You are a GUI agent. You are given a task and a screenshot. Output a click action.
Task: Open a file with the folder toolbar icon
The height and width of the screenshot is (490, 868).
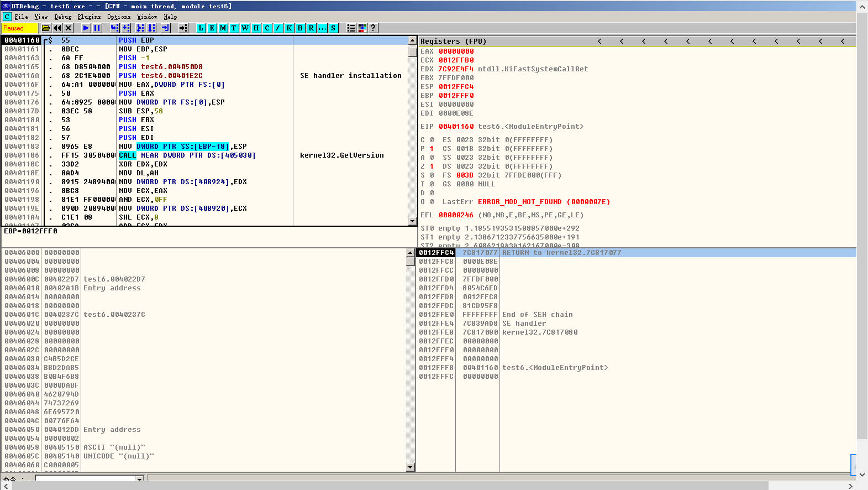(46, 28)
